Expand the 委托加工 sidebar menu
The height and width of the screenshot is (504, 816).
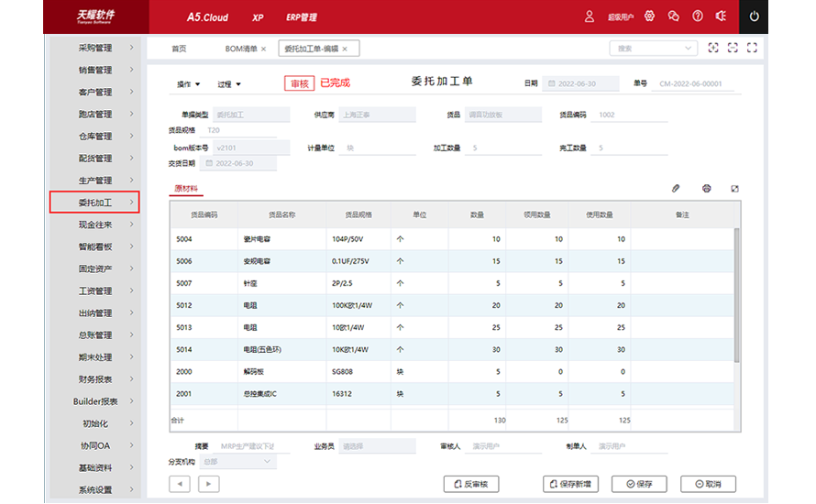click(x=94, y=203)
